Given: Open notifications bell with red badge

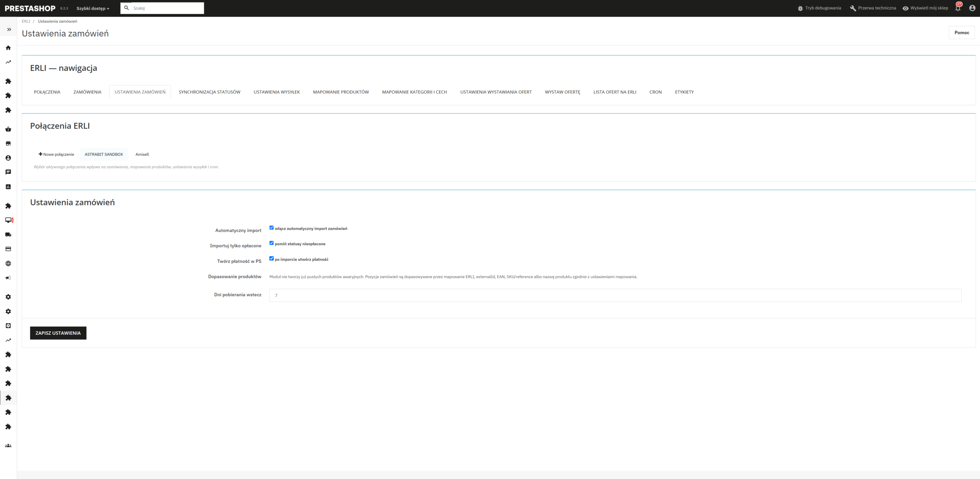Looking at the screenshot, I should [x=958, y=7].
